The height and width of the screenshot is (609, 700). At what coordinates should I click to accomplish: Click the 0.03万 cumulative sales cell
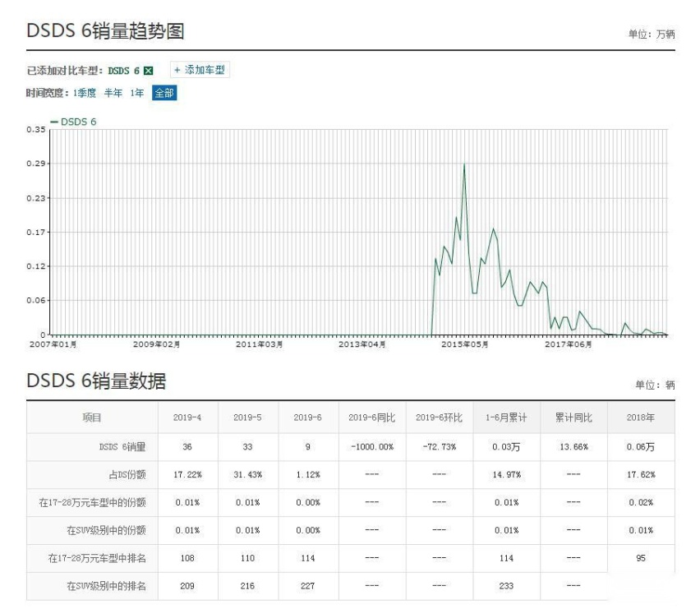506,447
